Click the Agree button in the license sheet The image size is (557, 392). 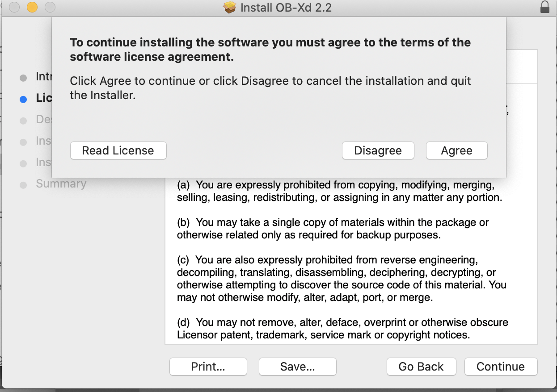456,150
